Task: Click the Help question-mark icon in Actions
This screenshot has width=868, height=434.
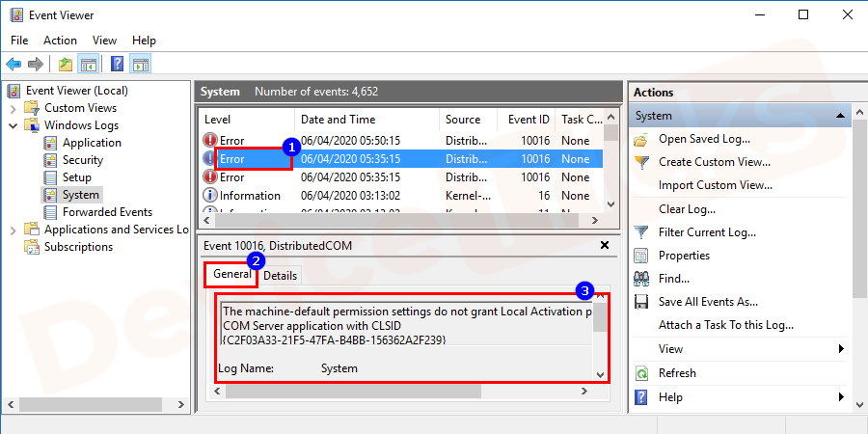Action: coord(641,397)
